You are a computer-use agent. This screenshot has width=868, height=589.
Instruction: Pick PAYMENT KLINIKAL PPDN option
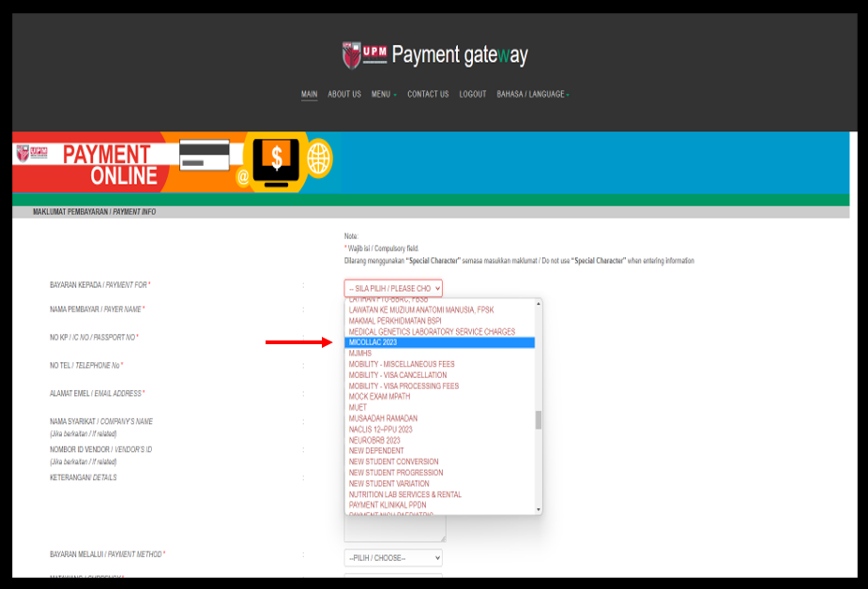click(x=439, y=505)
